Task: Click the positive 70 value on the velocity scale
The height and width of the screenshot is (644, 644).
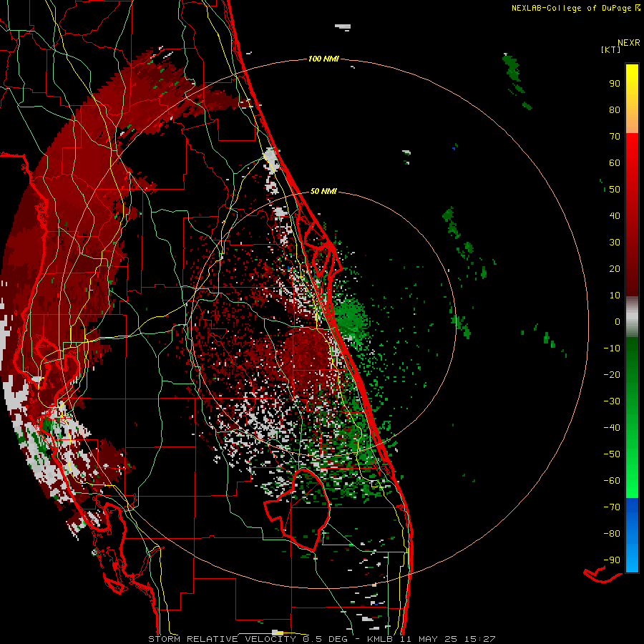Action: point(615,137)
